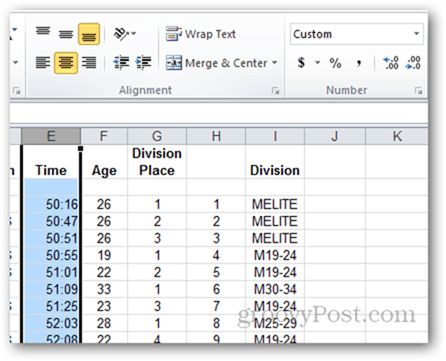Screen dimensions: 446x361
Task: Select cell with time 50:51
Action: point(51,238)
